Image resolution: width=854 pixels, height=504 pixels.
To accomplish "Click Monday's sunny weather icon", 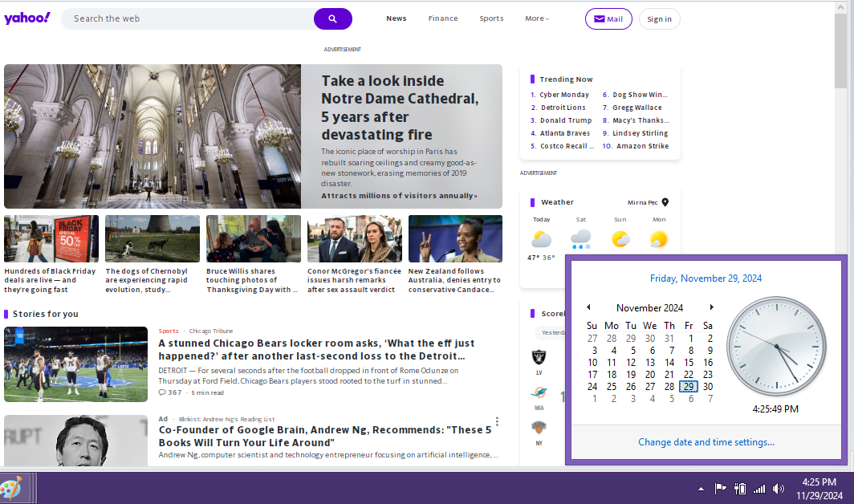I will [659, 239].
